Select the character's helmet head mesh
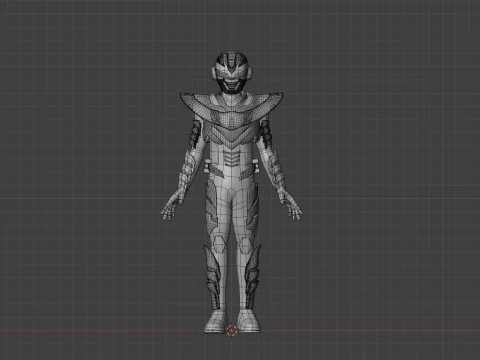 point(232,72)
